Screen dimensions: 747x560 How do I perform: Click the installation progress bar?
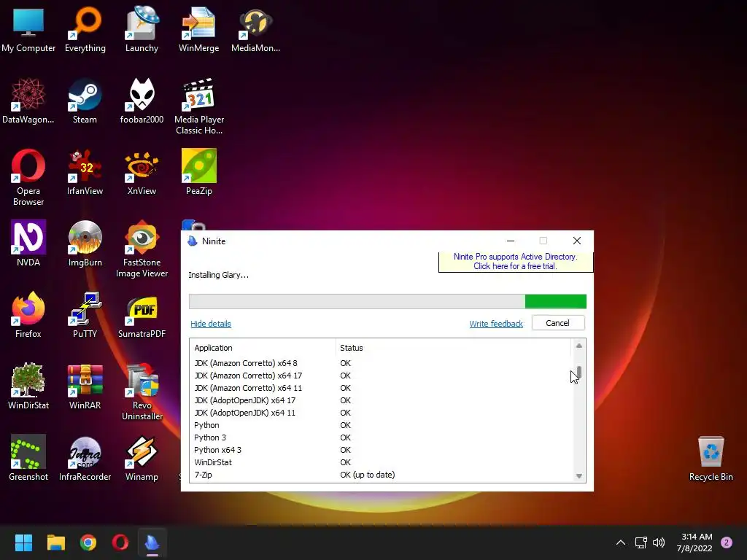tap(387, 301)
